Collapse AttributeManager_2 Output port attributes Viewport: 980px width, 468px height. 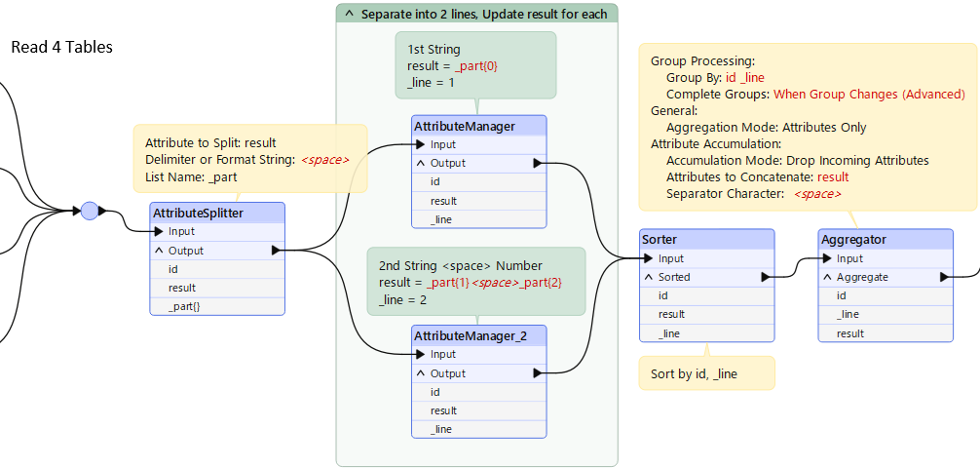point(420,373)
